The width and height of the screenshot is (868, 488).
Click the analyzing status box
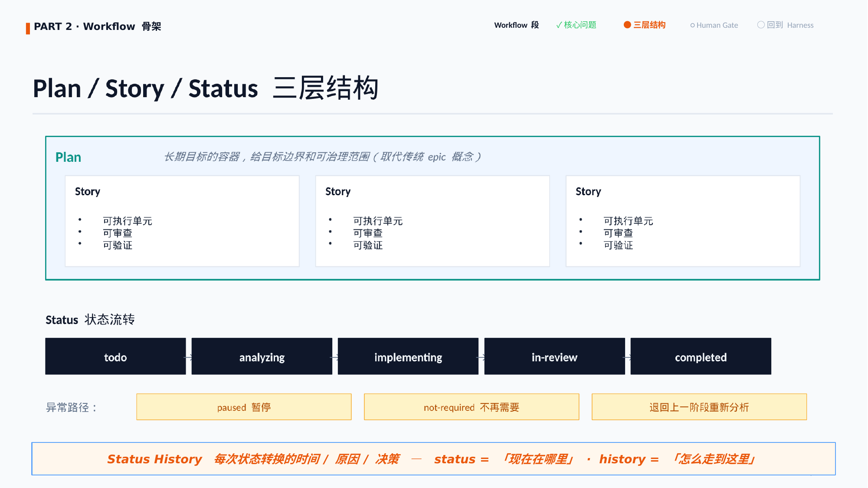(262, 357)
